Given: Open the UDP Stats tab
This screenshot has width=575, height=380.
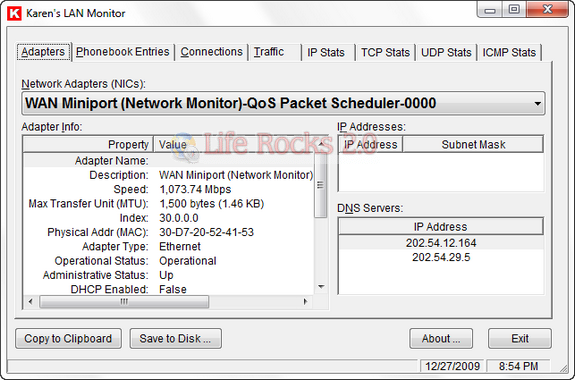Looking at the screenshot, I should click(x=446, y=52).
